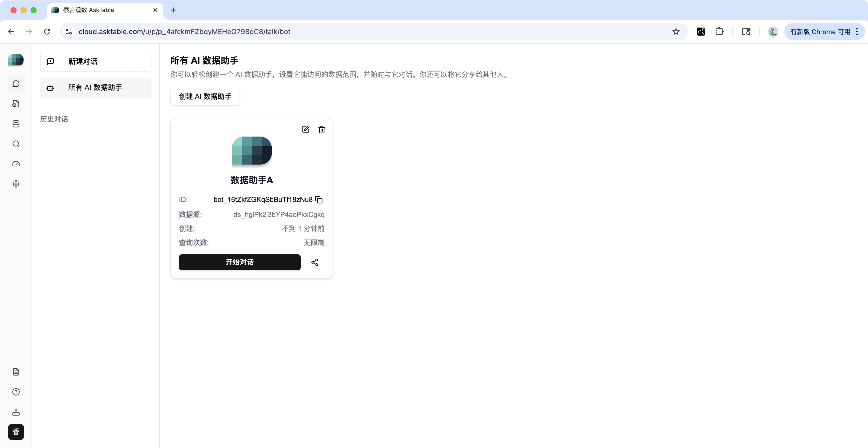Copy the bot ID with the copy icon
This screenshot has height=448, width=868.
tap(319, 199)
